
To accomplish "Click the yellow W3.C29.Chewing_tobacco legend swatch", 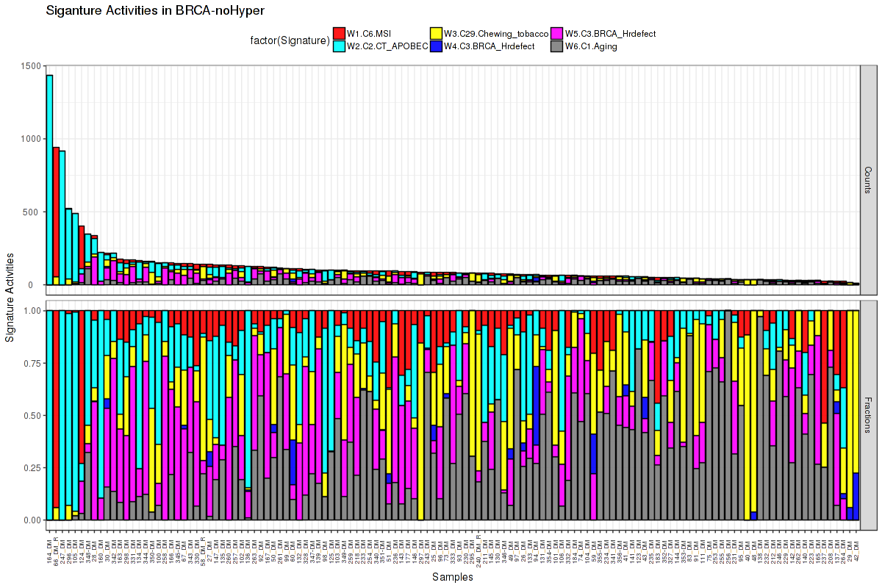I will point(436,33).
